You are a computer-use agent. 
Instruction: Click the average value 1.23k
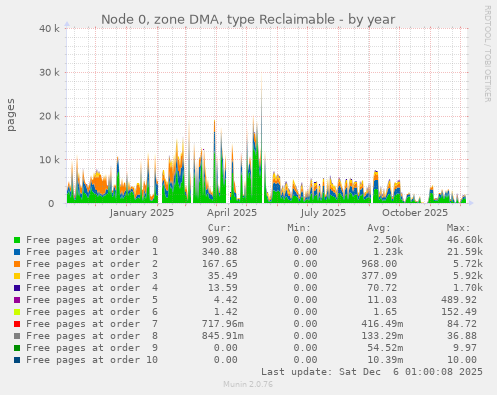pyautogui.click(x=388, y=252)
